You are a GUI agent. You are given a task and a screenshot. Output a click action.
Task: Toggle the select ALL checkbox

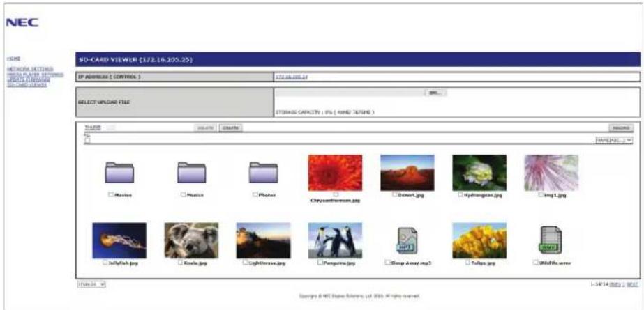[x=87, y=140]
